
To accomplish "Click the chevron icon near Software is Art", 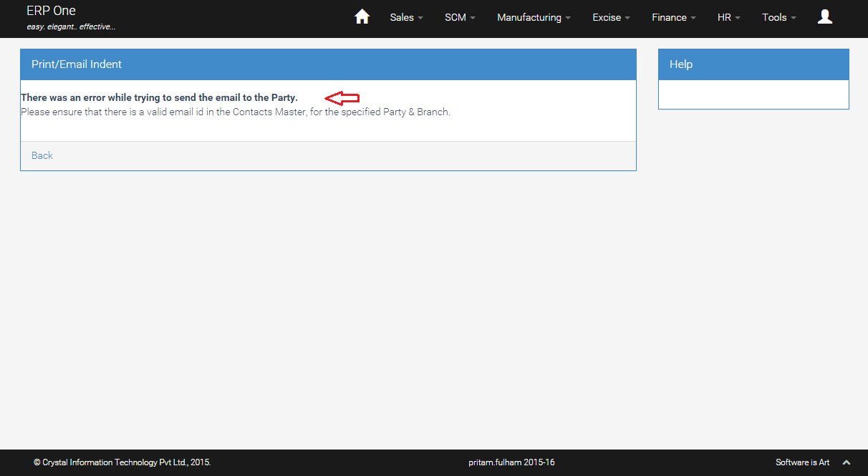I will click(x=847, y=462).
